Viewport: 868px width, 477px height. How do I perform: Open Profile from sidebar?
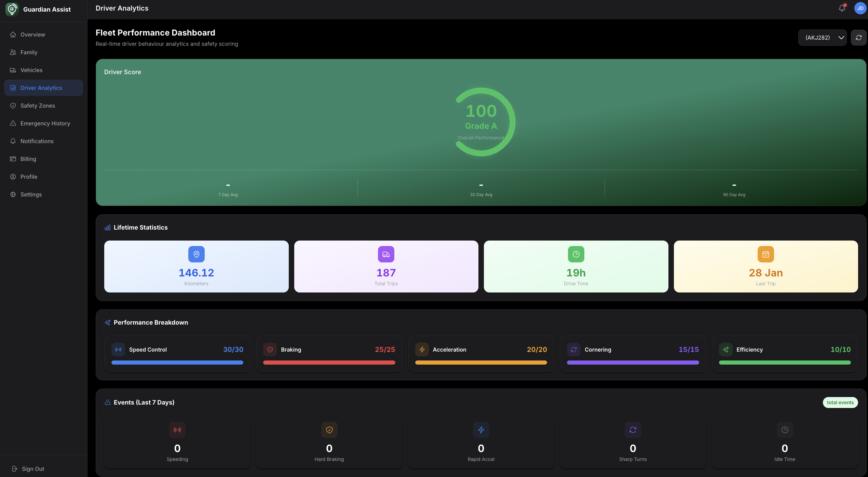43,177
